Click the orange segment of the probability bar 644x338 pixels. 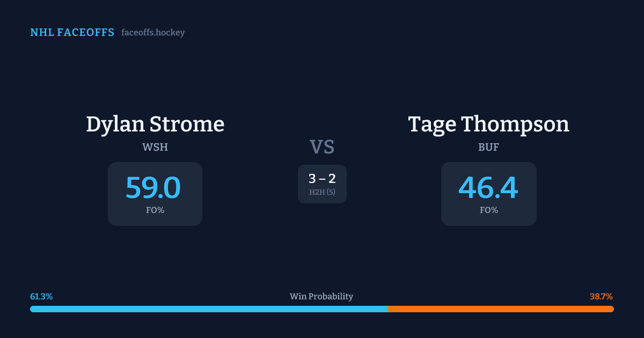[501, 309]
